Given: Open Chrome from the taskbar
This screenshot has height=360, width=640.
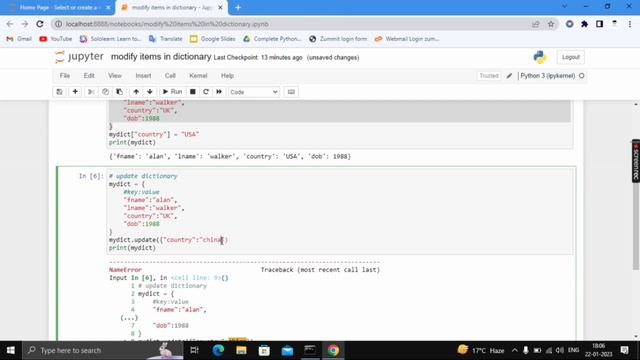Looking at the screenshot, I should [333, 350].
